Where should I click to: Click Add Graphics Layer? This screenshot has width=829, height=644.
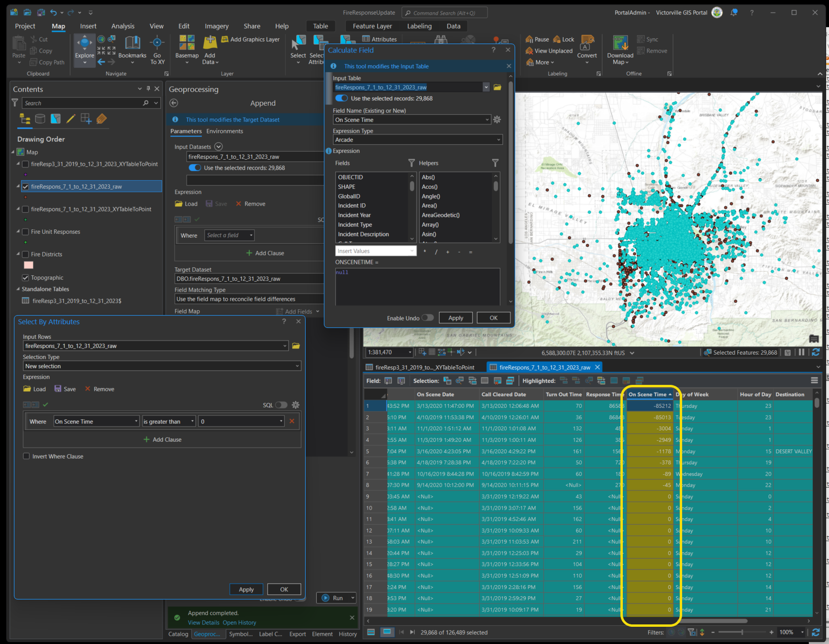[250, 40]
